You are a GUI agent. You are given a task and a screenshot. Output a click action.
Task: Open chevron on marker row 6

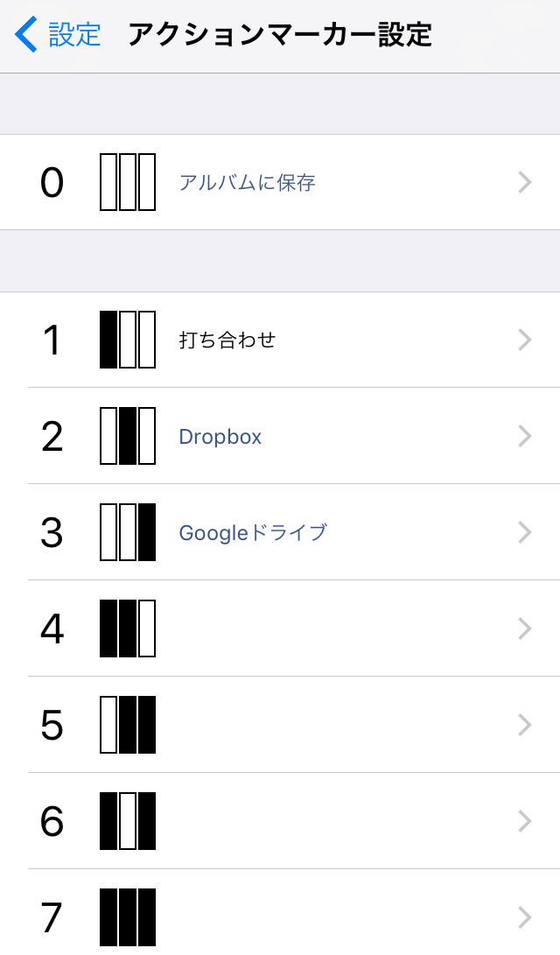[525, 821]
